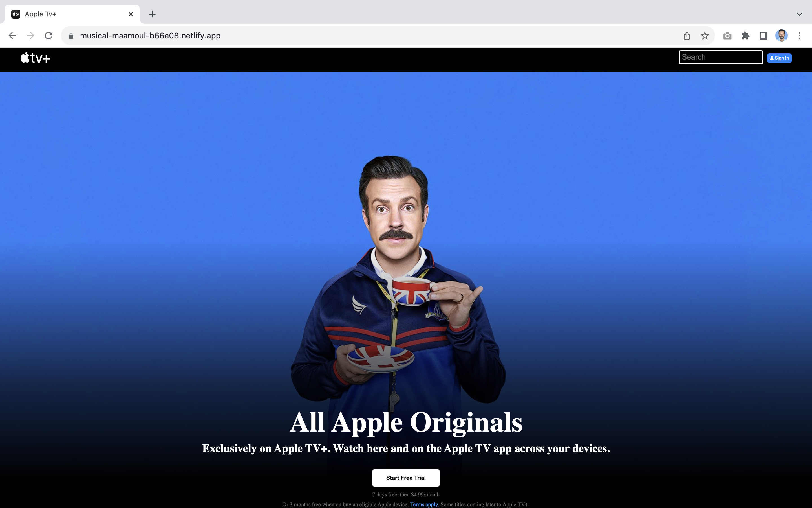Click the Sign In button

(x=779, y=58)
